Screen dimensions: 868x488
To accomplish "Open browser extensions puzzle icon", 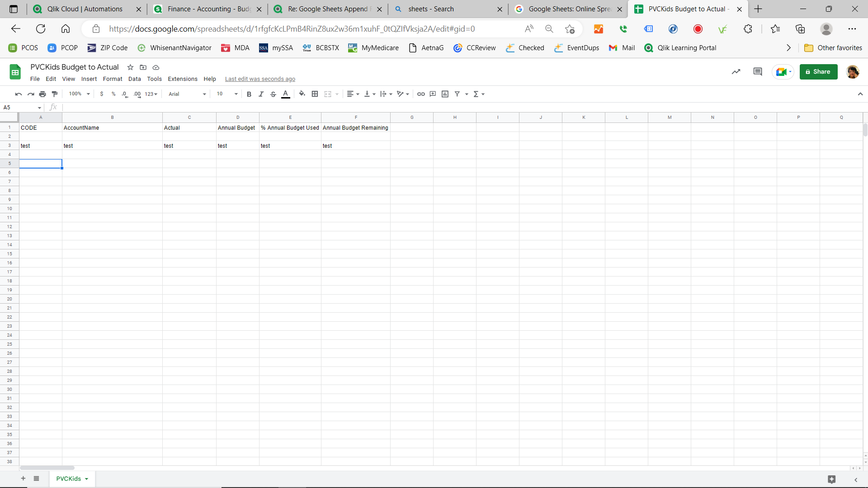I will click(x=748, y=29).
